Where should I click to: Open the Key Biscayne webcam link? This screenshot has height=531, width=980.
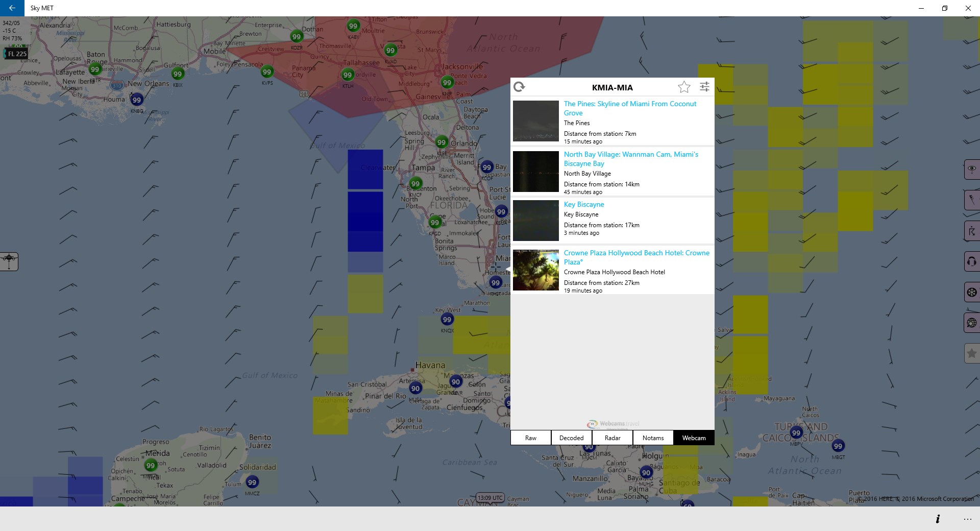pyautogui.click(x=584, y=204)
